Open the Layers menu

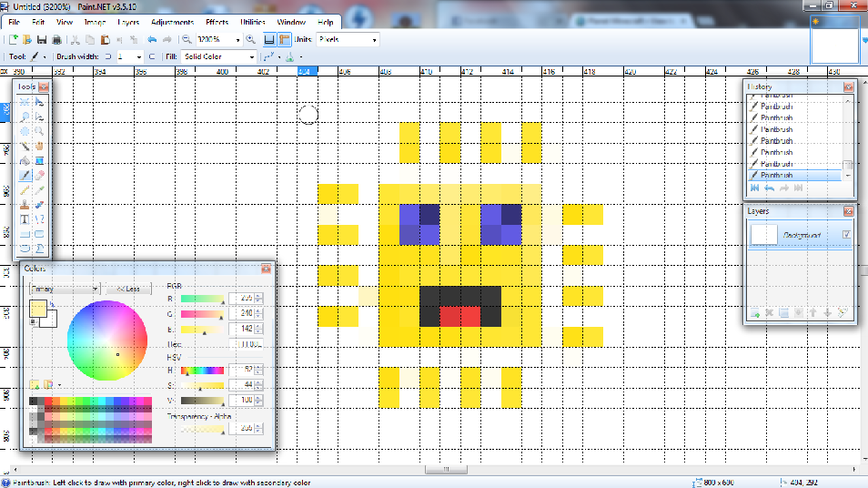click(128, 22)
